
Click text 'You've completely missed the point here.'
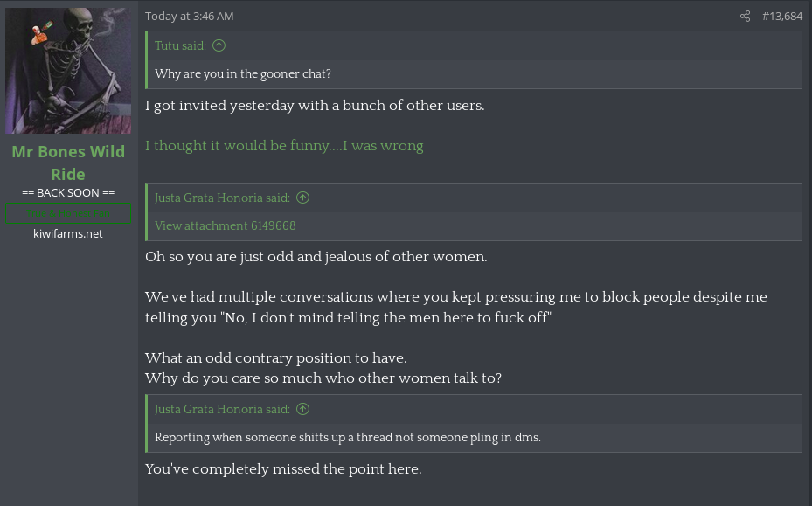click(x=283, y=469)
